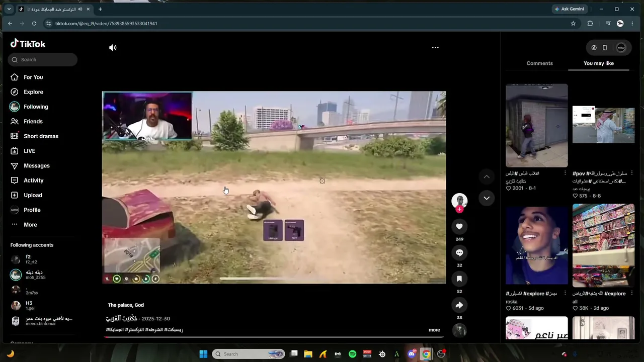Open the Windows Start menu
The width and height of the screenshot is (644, 362).
[x=203, y=354]
